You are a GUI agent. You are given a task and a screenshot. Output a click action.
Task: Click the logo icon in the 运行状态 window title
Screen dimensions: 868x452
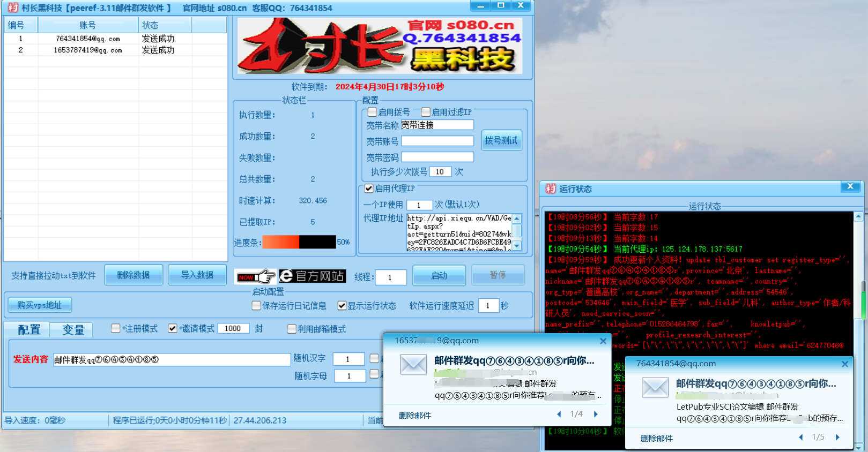[x=551, y=189]
